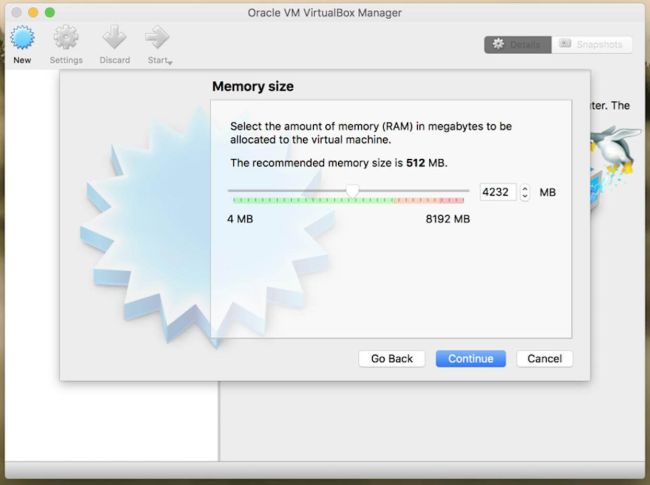The image size is (650, 485).
Task: Click the memory value field showing 4232
Action: click(498, 192)
